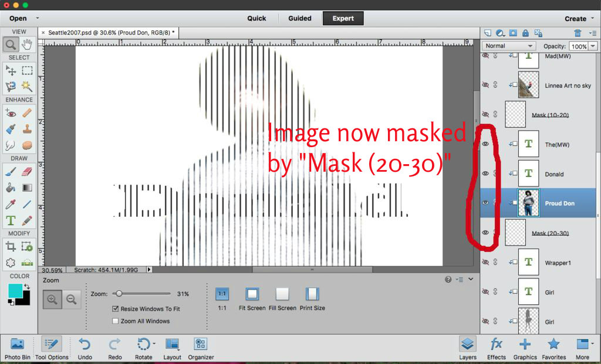Viewport: 601px width, 364px height.
Task: Choose the Gradient tool
Action: tap(27, 188)
